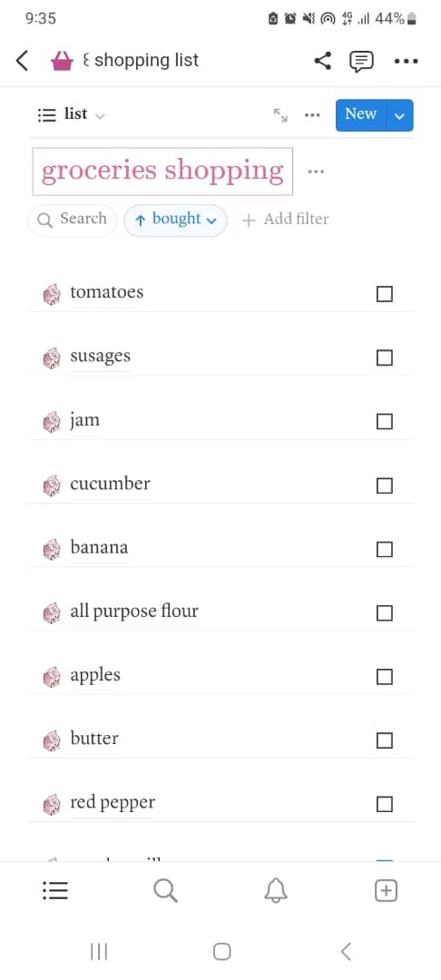
Task: Check the tomatoes checkbox
Action: click(x=385, y=294)
